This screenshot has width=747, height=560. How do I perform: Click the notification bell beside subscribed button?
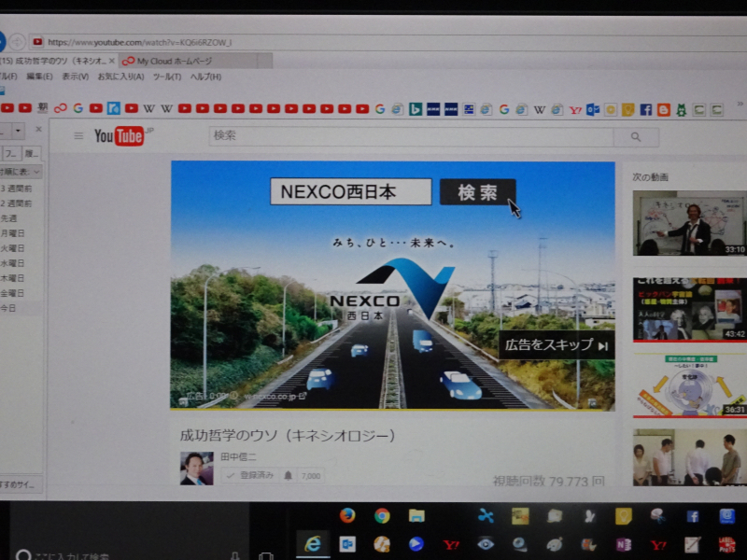tap(289, 475)
